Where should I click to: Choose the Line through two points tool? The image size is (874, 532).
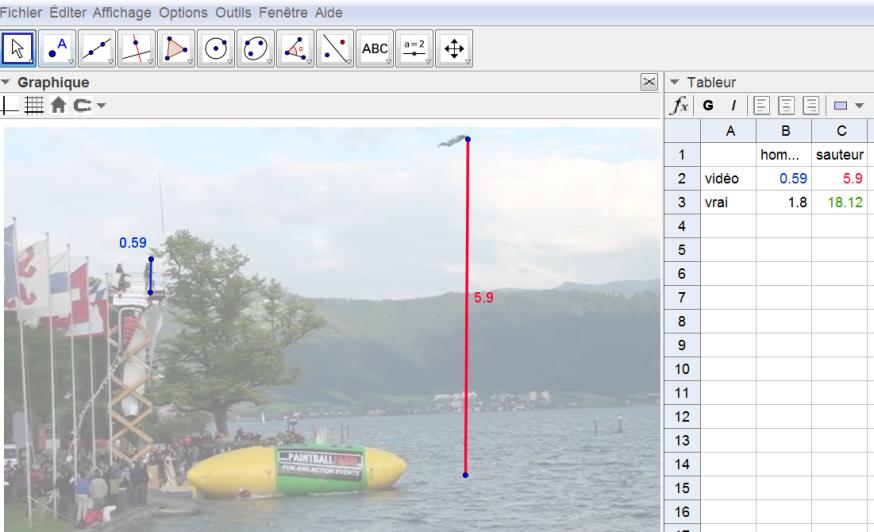(x=97, y=49)
